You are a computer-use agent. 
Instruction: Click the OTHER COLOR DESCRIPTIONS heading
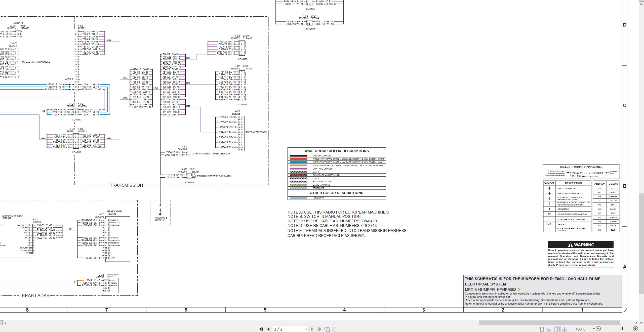tap(336, 193)
